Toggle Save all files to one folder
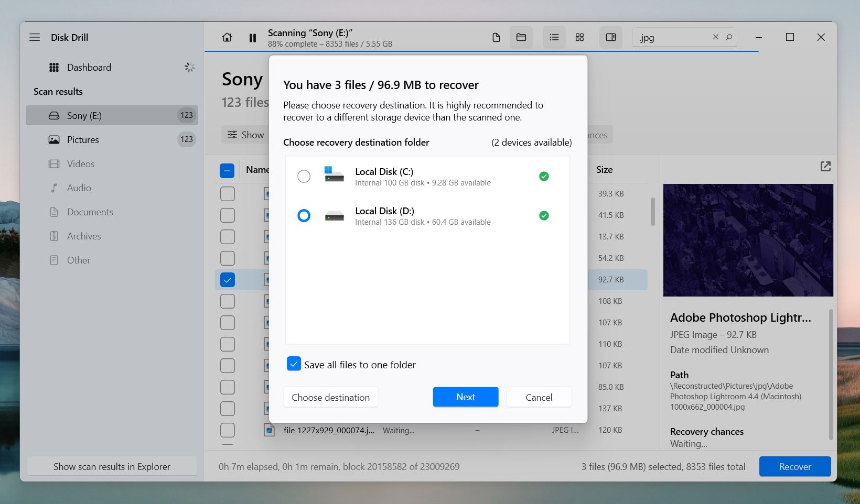 [294, 364]
